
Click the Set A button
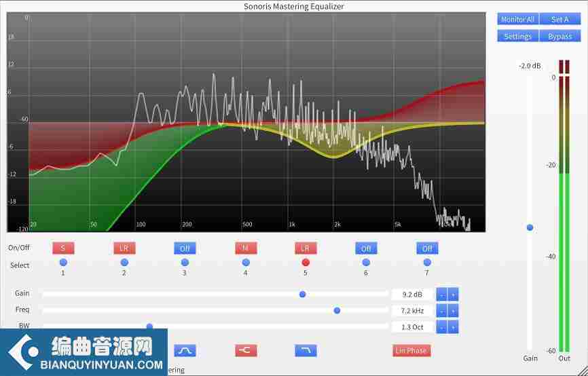pyautogui.click(x=560, y=19)
